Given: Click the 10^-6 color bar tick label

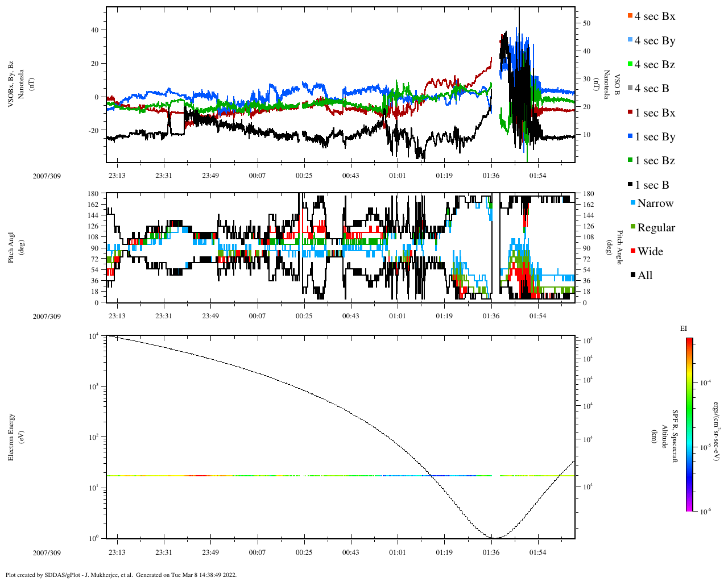Looking at the screenshot, I should coord(706,512).
